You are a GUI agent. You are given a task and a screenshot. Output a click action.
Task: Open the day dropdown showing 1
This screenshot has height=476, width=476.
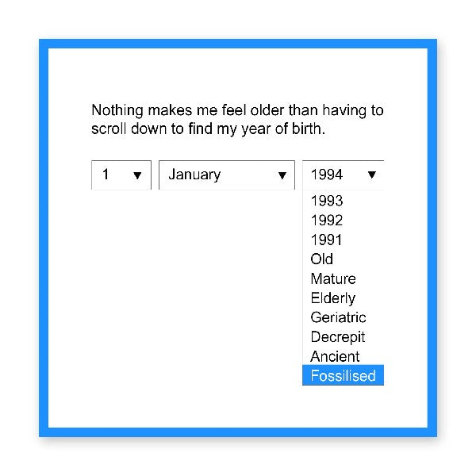click(121, 175)
